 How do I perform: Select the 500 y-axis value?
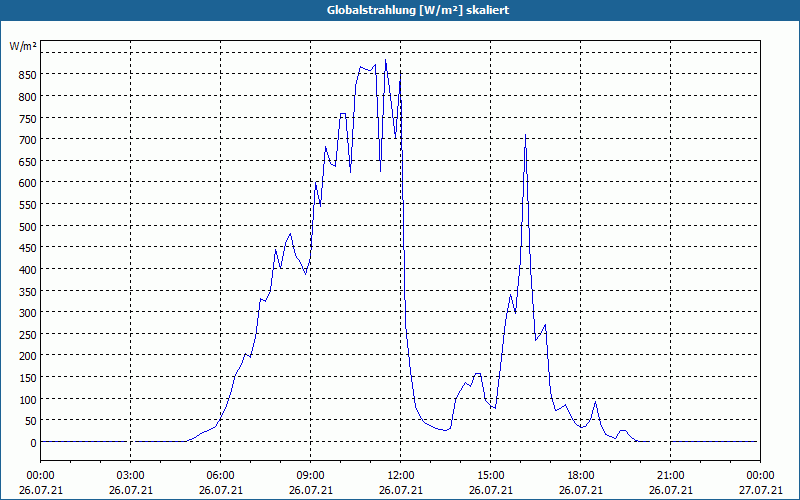tap(27, 226)
